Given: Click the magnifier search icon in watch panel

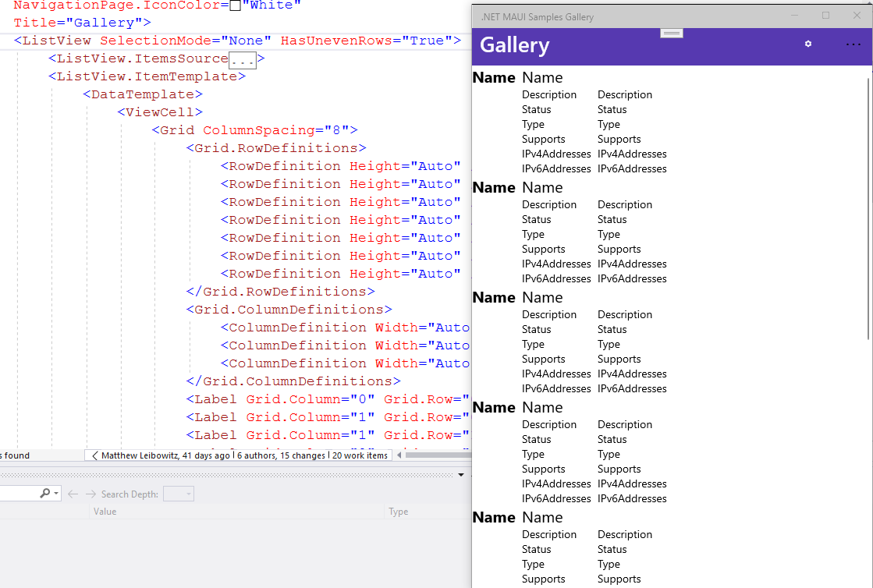Looking at the screenshot, I should coord(45,493).
